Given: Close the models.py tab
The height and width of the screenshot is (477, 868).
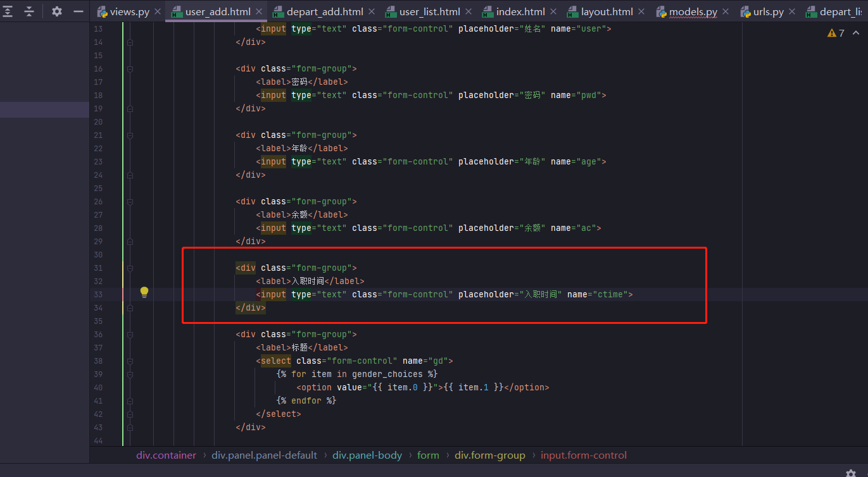Looking at the screenshot, I should pyautogui.click(x=726, y=11).
